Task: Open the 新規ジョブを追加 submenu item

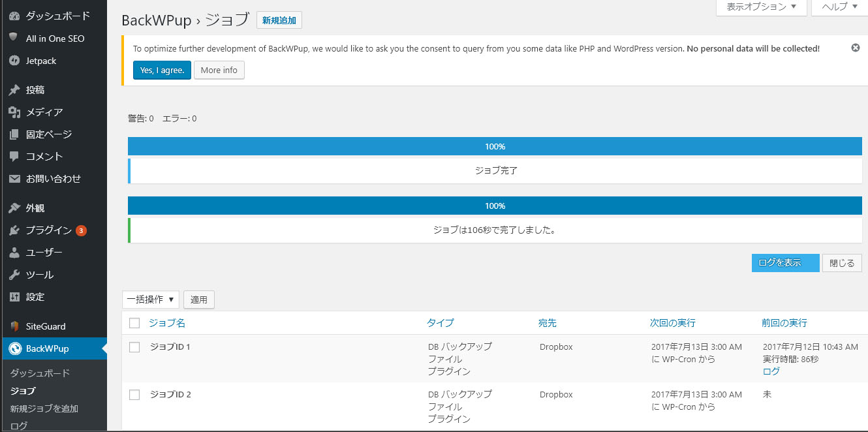Action: (x=44, y=409)
